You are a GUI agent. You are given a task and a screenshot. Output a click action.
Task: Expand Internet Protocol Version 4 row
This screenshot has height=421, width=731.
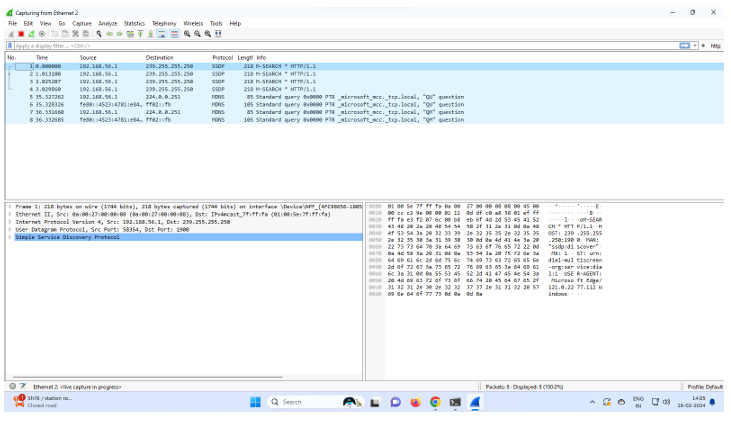click(10, 222)
